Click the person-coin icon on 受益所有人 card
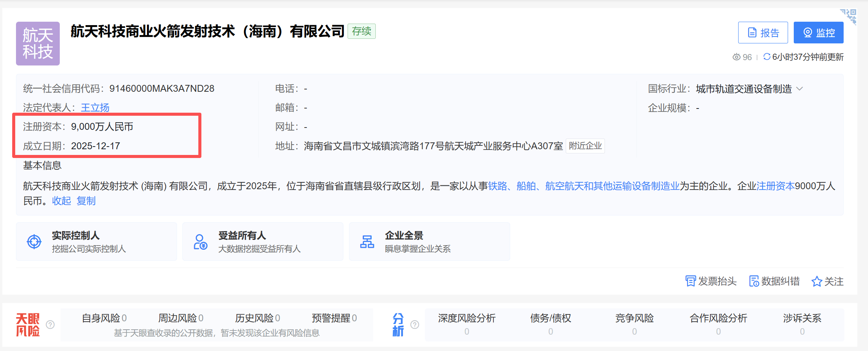 201,242
